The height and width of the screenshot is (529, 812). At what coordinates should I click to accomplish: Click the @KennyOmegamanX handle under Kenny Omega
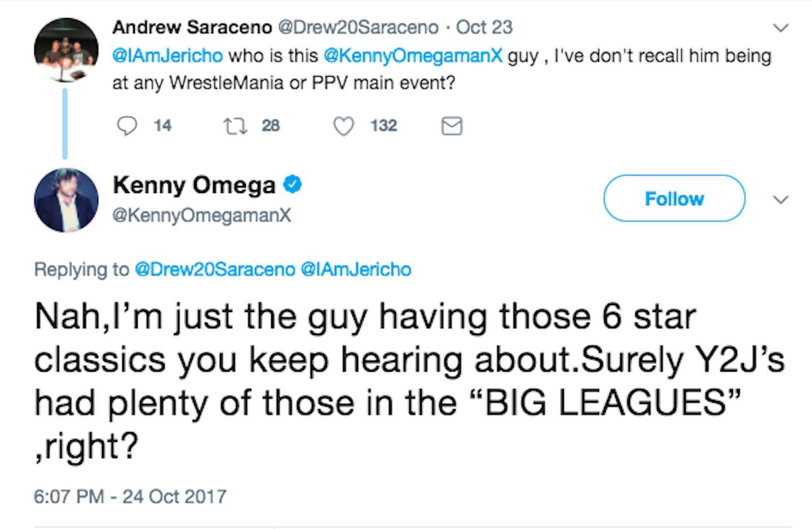[x=202, y=215]
